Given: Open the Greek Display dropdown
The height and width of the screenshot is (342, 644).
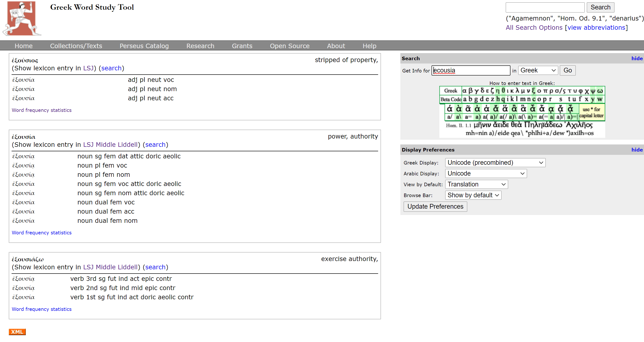Looking at the screenshot, I should 495,163.
